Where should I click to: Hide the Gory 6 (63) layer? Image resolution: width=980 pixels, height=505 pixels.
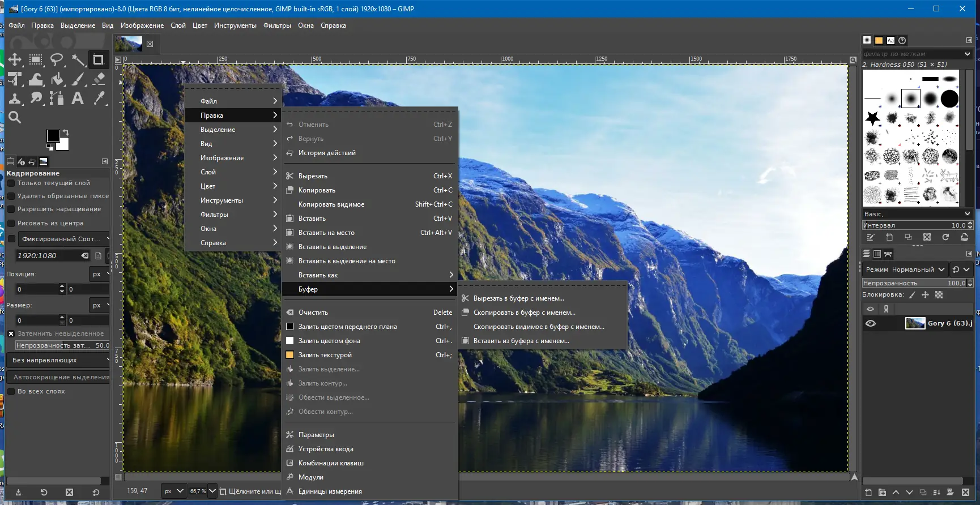(x=871, y=323)
